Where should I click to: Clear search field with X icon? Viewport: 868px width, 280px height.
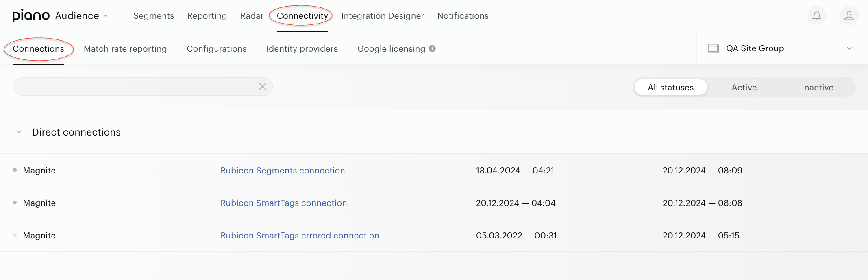[263, 86]
